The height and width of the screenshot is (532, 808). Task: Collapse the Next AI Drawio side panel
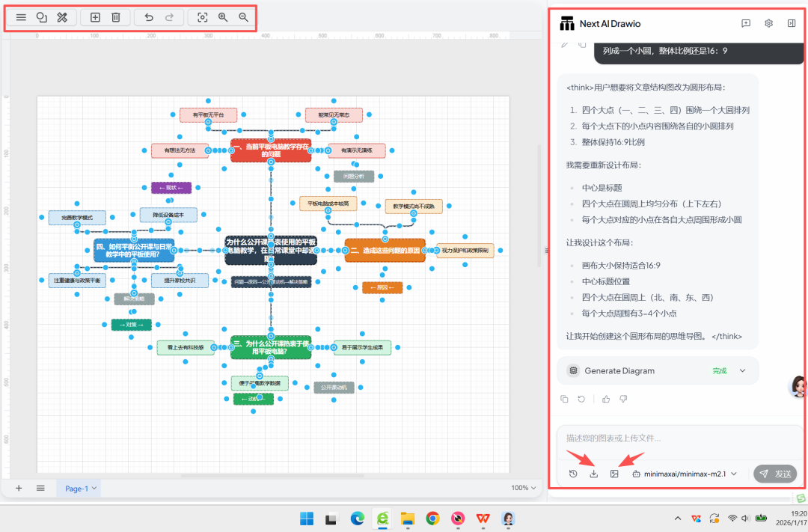[x=791, y=23]
